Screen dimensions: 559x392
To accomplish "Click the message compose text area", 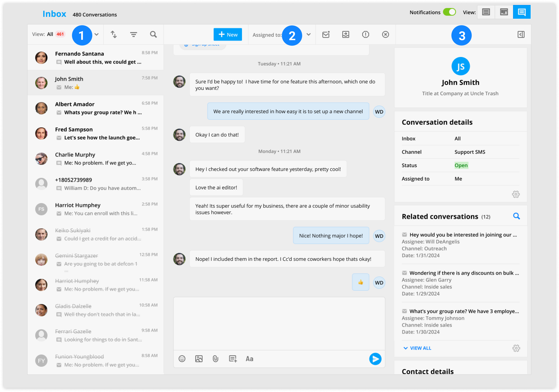I will tap(279, 323).
